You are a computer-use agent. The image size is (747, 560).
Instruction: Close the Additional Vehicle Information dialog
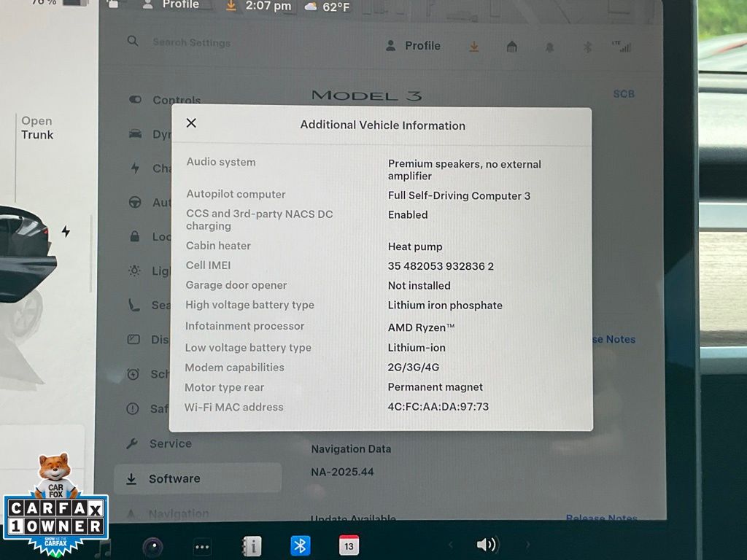[x=191, y=123]
